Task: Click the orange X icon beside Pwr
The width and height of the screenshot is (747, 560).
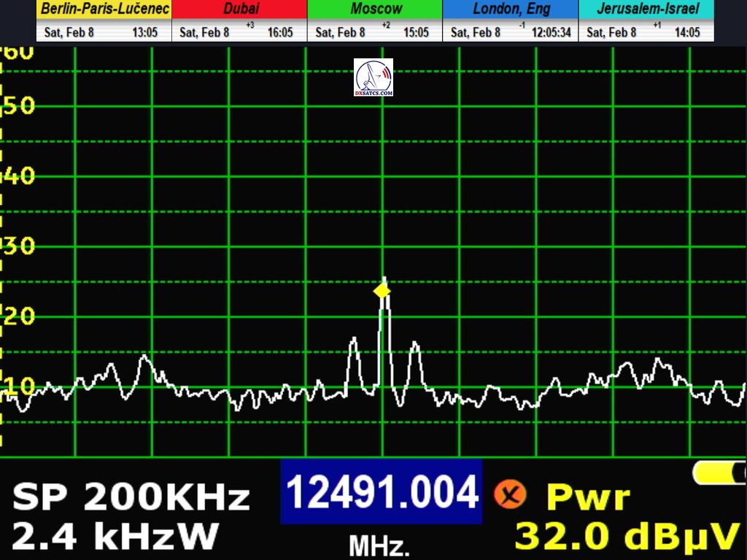Action: click(510, 494)
